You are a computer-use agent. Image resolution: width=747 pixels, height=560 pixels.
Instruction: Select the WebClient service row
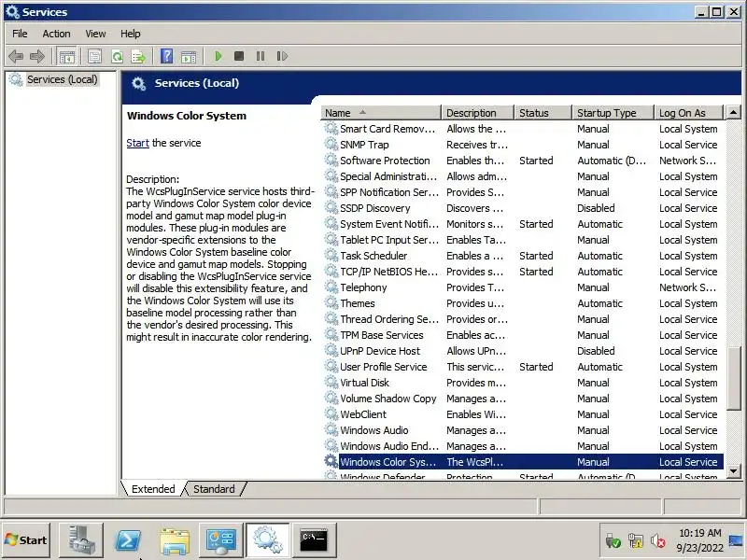522,414
